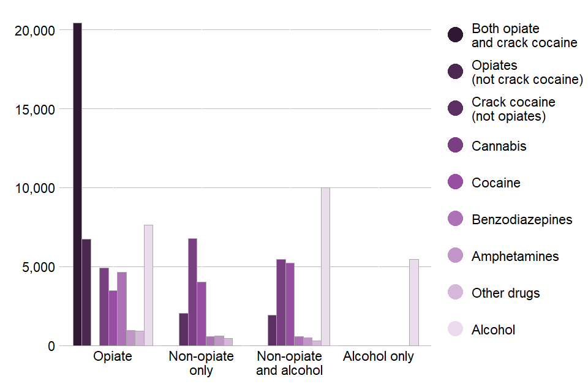This screenshot has width=588, height=392.
Task: Click the 'Non-opiate and alcohol' axis label
Action: [x=290, y=363]
